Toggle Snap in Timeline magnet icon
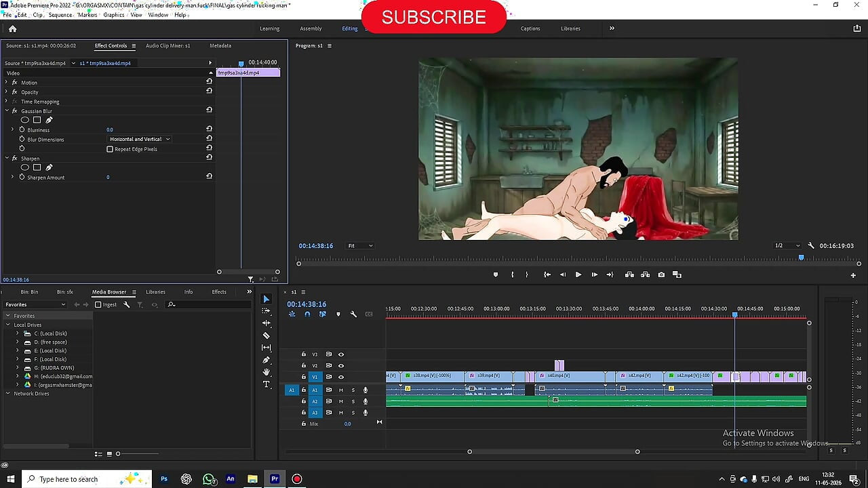The image size is (868, 488). pos(307,314)
